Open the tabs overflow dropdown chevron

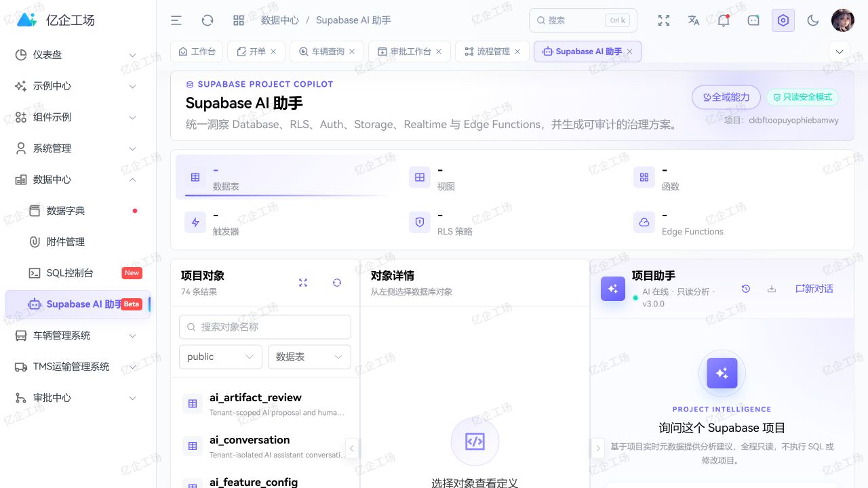pyautogui.click(x=840, y=52)
